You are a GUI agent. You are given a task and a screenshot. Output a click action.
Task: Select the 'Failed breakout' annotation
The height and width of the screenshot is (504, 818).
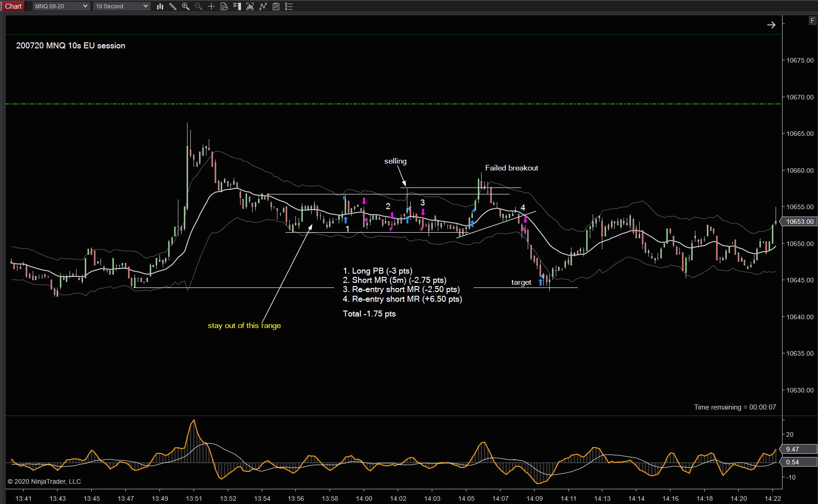pos(512,168)
